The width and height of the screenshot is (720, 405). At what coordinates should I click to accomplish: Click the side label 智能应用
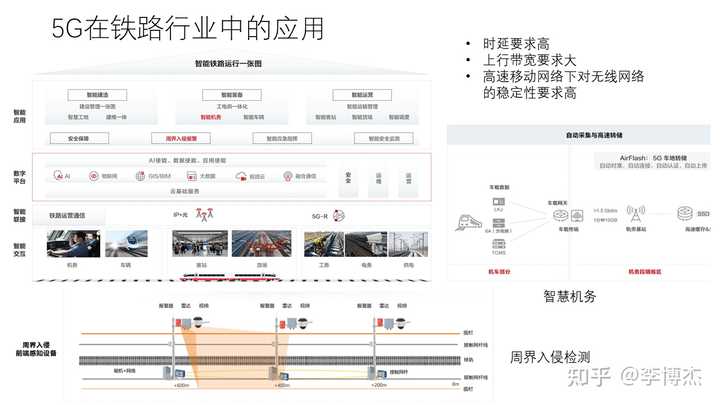(x=19, y=116)
